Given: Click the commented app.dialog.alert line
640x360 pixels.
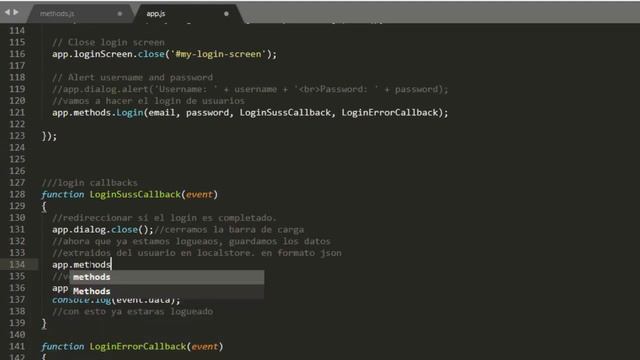Looking at the screenshot, I should [x=250, y=89].
